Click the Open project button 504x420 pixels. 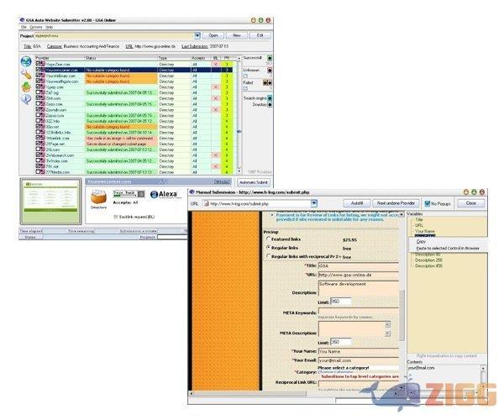click(213, 35)
